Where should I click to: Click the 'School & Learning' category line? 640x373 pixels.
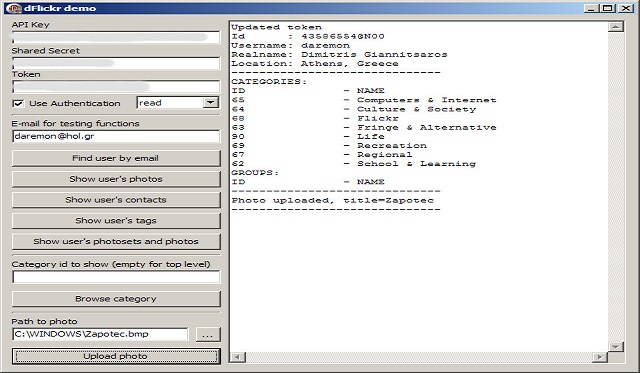(x=353, y=164)
